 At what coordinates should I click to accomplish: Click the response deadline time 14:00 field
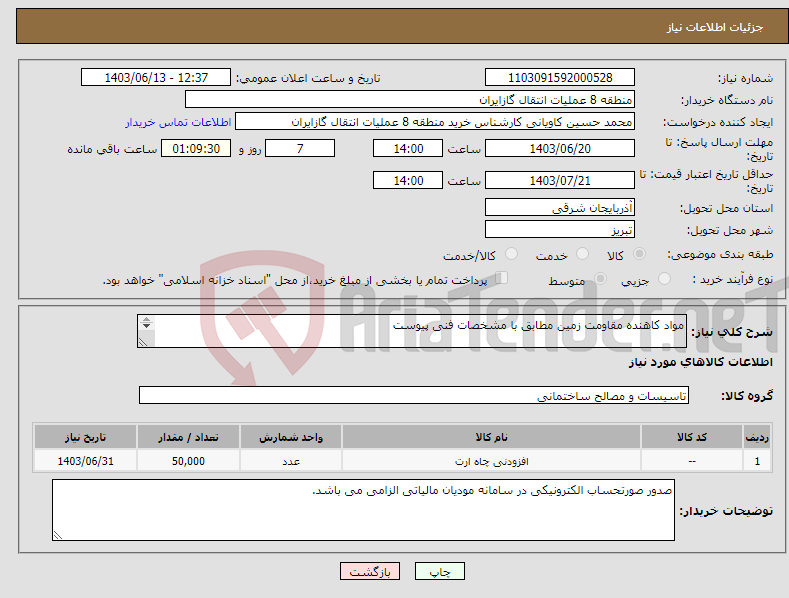click(408, 148)
